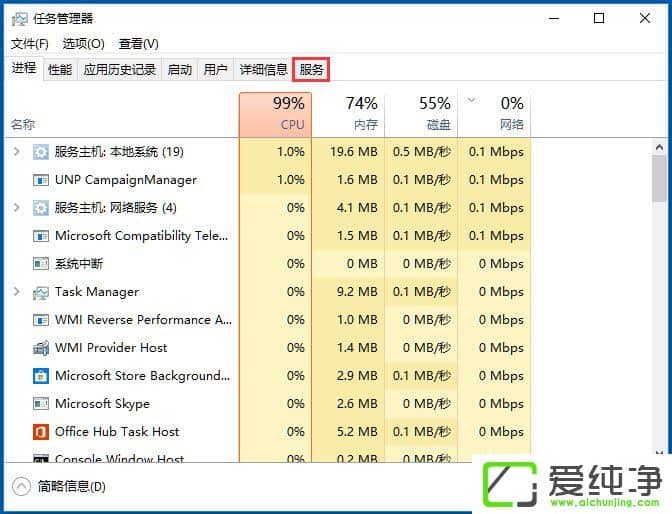Select the WMI Provider Host row name
Screen dimensions: 672x514
[x=111, y=348]
